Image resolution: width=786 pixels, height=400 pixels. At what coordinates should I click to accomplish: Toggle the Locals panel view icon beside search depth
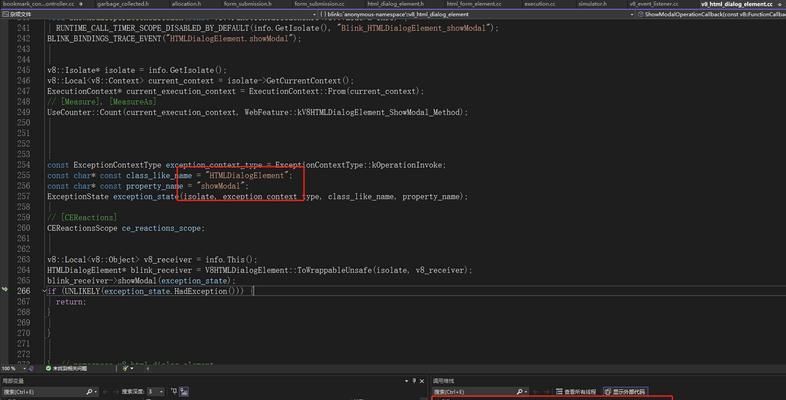pos(174,391)
